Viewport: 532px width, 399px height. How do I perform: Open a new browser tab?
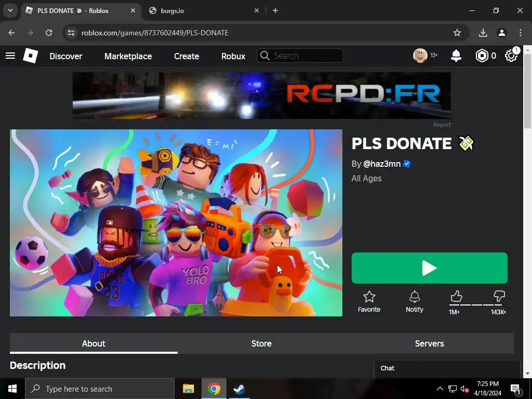[275, 10]
